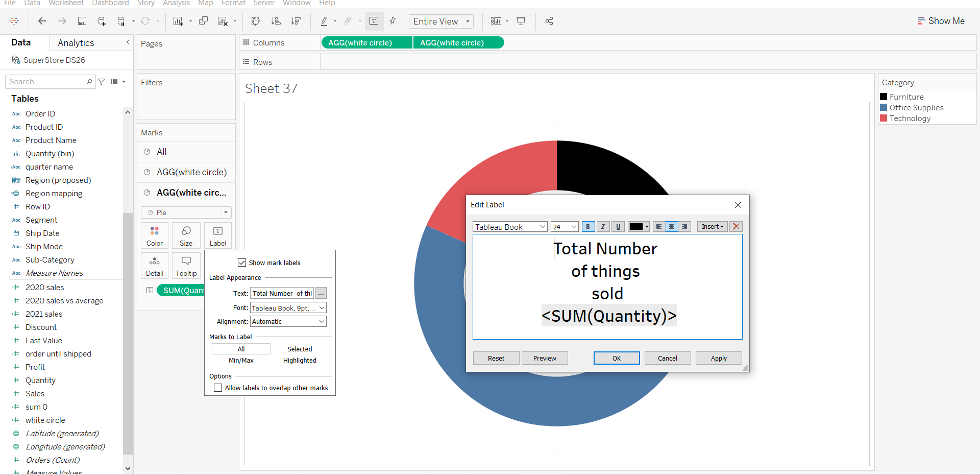The height and width of the screenshot is (475, 980).
Task: Sort ascending toolbar icon
Action: coord(276,21)
